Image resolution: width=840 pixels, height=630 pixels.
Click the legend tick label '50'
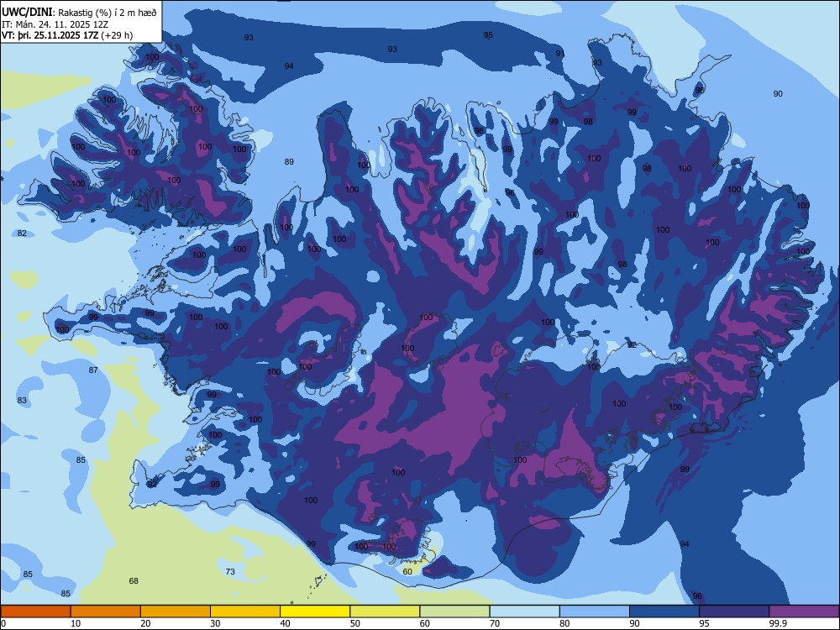coord(355,623)
